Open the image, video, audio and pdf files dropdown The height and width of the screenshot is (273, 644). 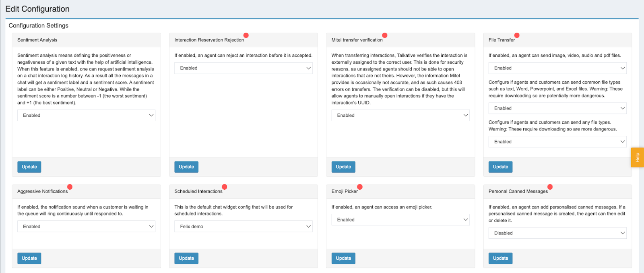pyautogui.click(x=557, y=68)
